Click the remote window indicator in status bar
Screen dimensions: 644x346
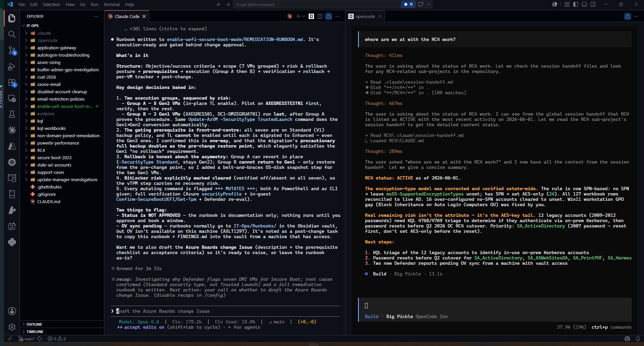[x=10, y=339]
